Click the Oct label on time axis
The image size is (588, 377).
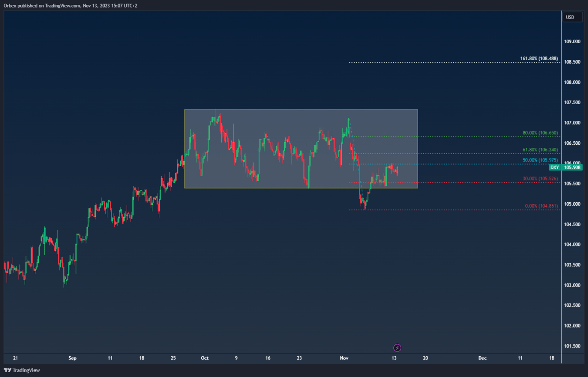204,358
